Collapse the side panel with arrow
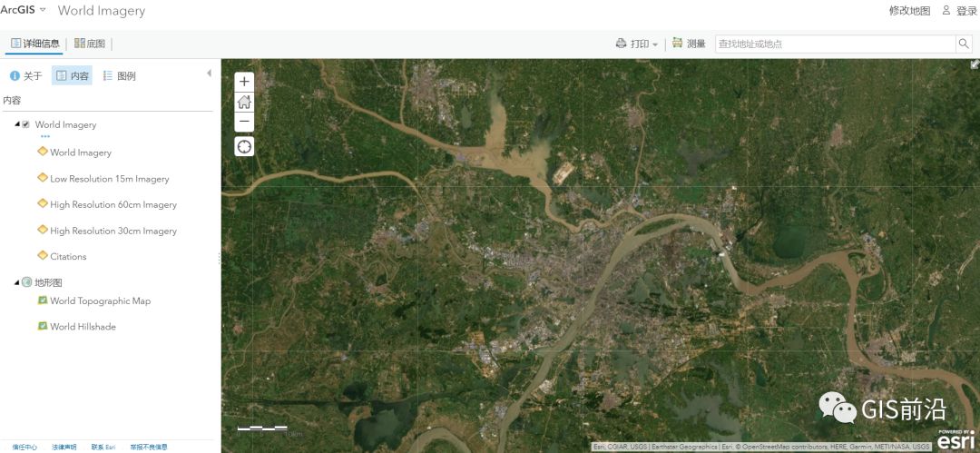Screen dimensions: 980x453 click(210, 73)
